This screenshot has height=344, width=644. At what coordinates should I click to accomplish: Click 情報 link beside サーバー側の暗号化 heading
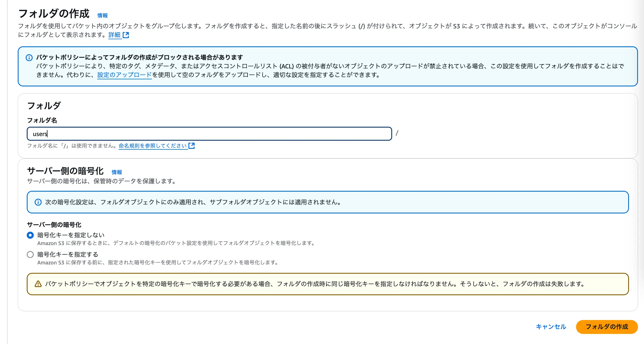(x=117, y=172)
